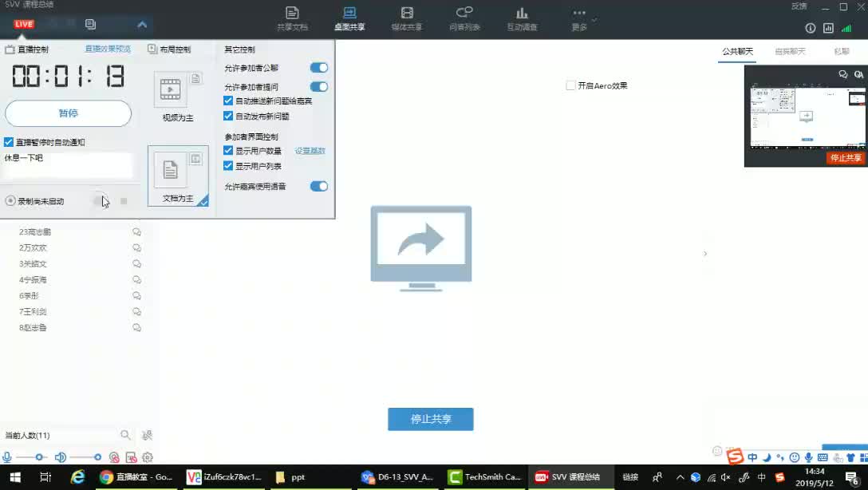Toggle 允许参加者提问 switch

319,87
